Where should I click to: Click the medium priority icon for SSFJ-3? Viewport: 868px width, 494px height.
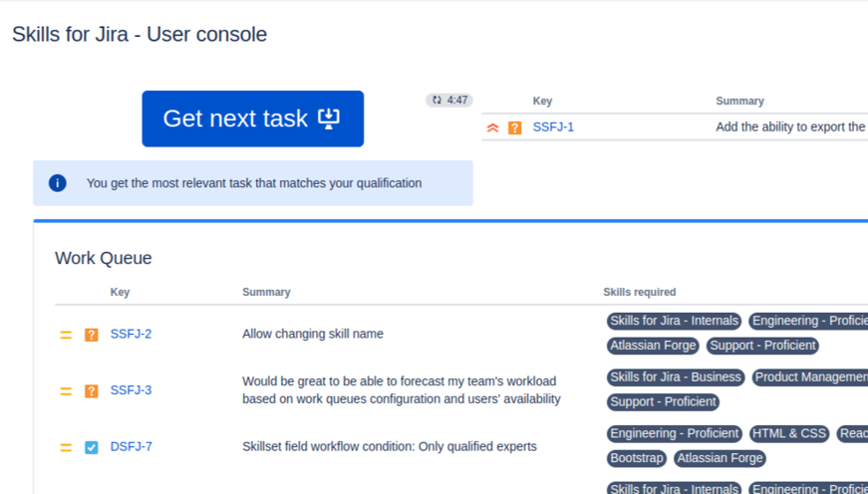(66, 391)
